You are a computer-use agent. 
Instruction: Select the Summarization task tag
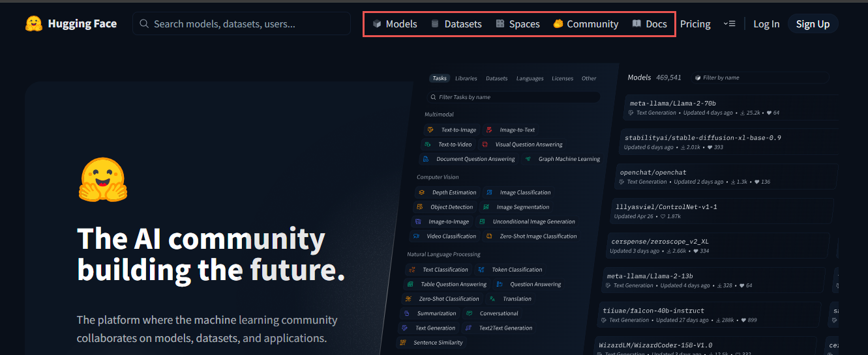430,313
